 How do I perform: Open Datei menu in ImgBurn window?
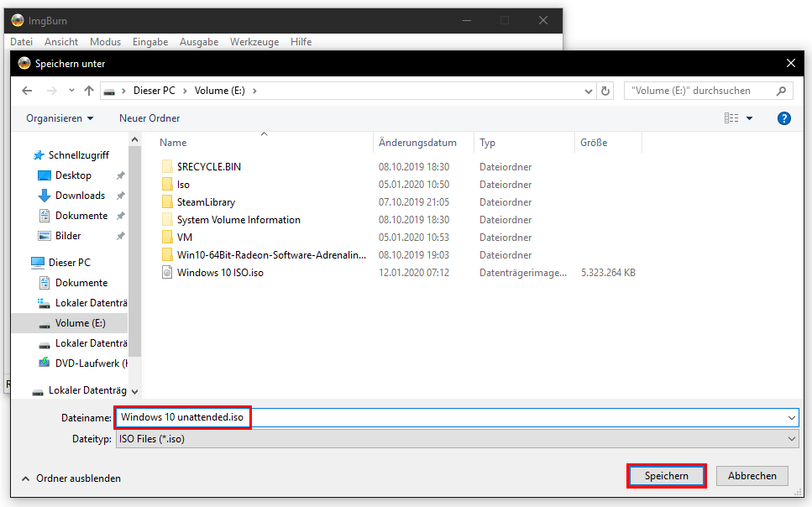click(x=21, y=42)
